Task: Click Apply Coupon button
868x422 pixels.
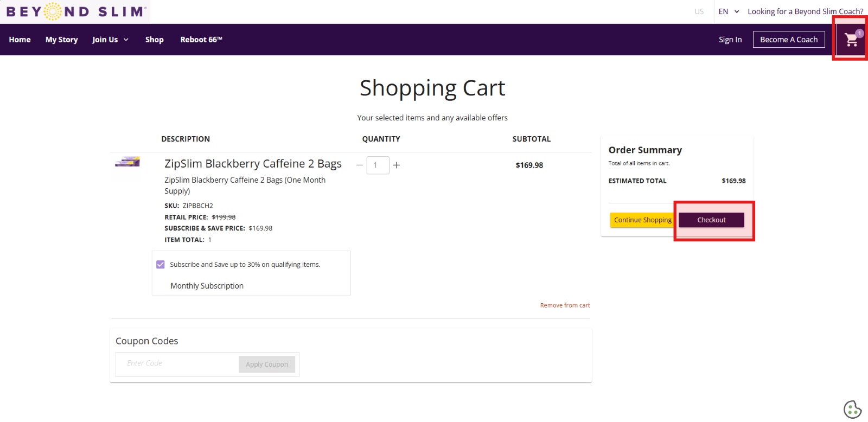Action: point(267,365)
